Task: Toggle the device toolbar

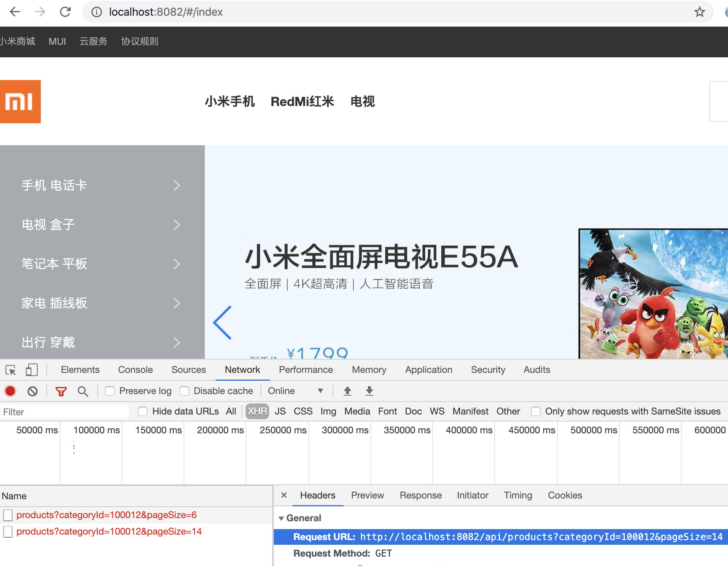Action: click(x=31, y=369)
